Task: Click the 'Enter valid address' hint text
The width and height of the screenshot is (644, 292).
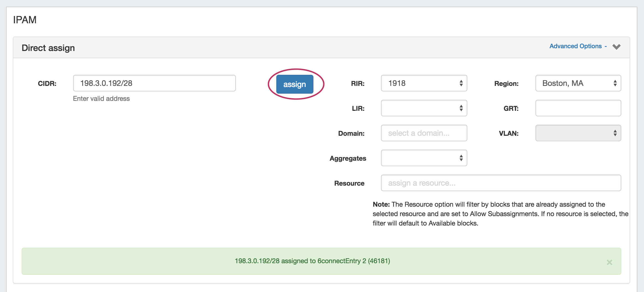Action: (x=101, y=99)
